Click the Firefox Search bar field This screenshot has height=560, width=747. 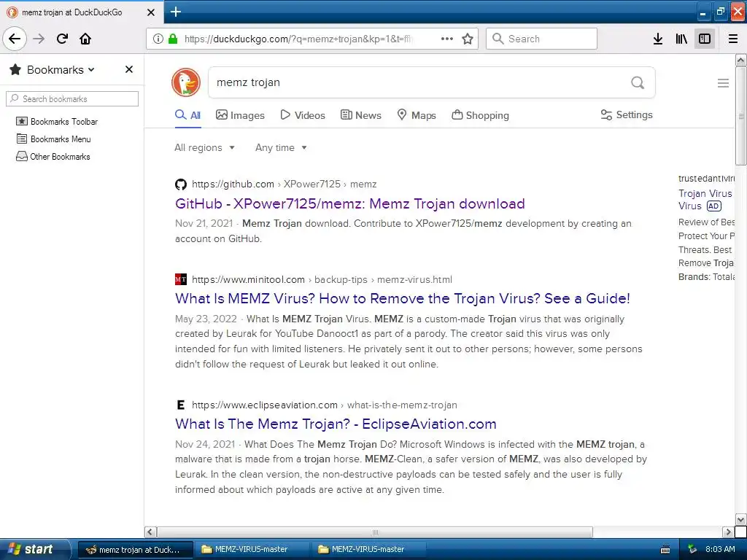tap(541, 39)
